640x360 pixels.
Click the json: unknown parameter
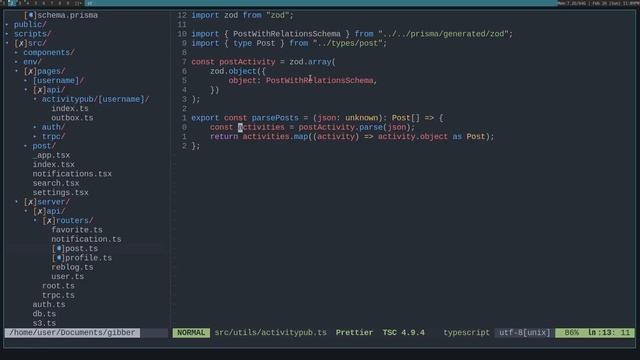[x=347, y=118]
